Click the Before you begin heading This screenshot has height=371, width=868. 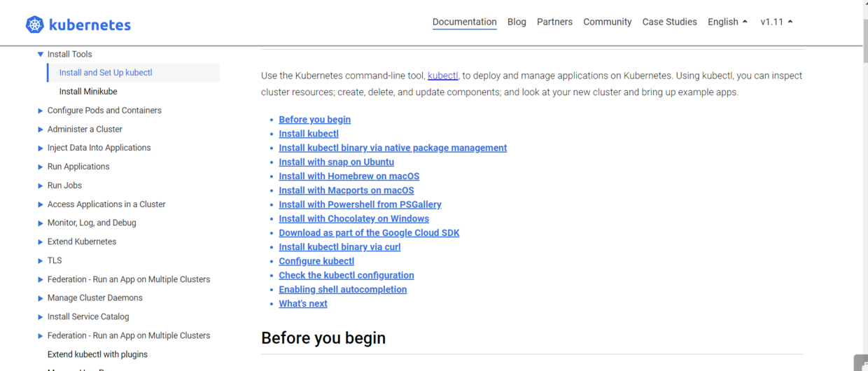click(323, 338)
